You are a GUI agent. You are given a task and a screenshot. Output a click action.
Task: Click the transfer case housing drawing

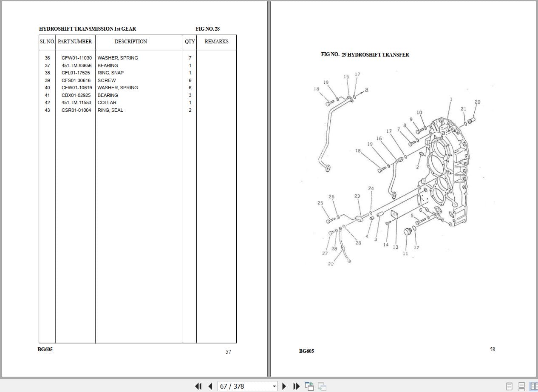click(444, 172)
